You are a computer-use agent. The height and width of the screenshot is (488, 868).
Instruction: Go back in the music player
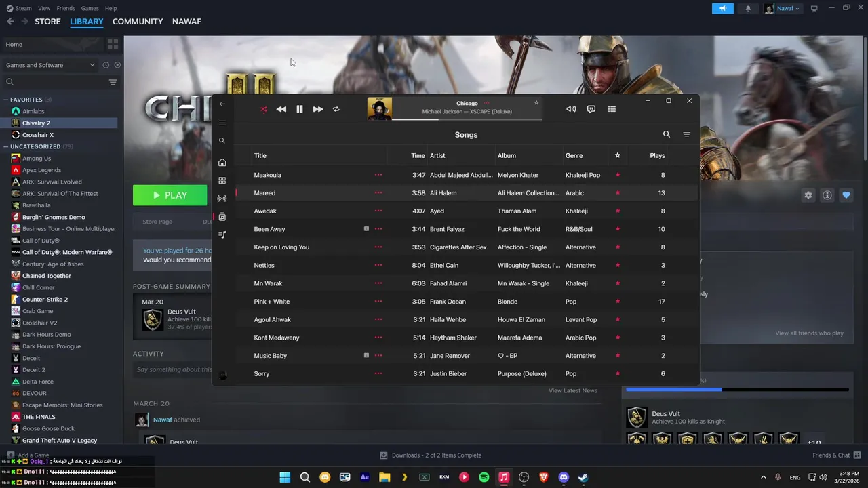(222, 104)
